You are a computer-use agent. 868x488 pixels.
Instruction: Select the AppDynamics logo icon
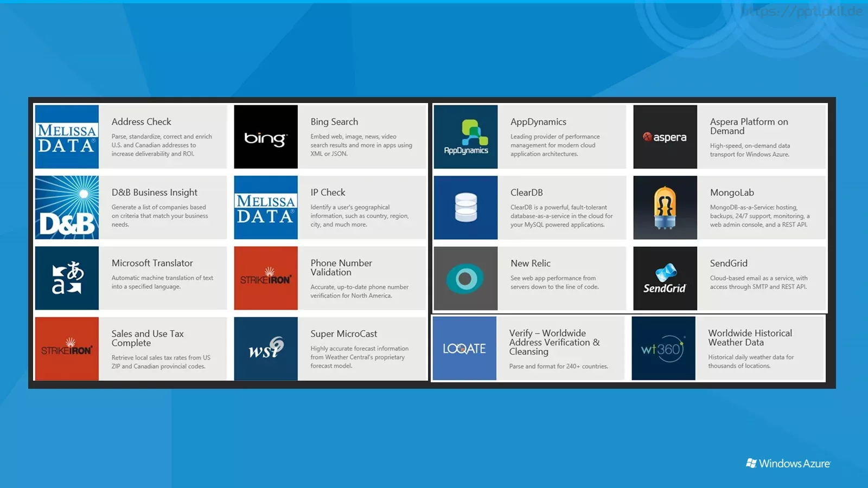pyautogui.click(x=466, y=137)
